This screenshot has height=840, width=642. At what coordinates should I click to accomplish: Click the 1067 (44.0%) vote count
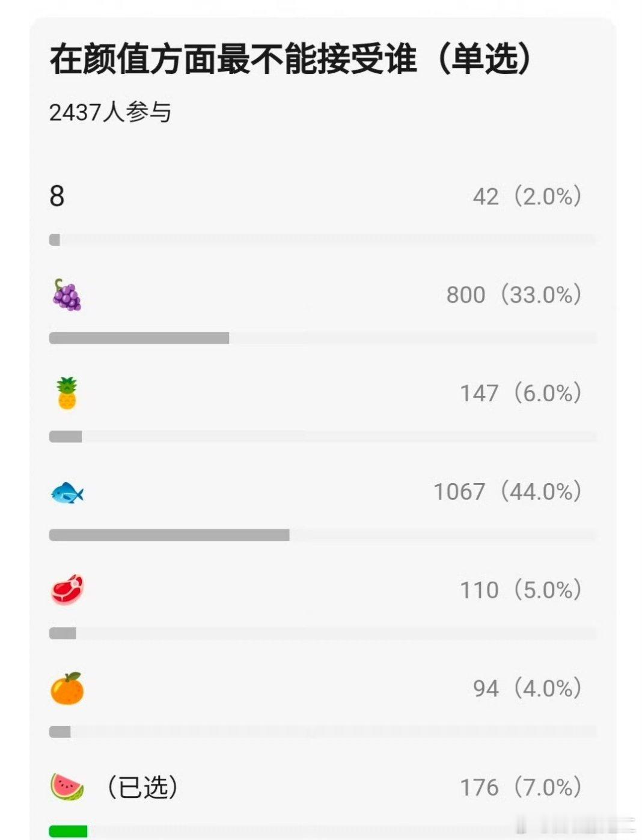(508, 492)
